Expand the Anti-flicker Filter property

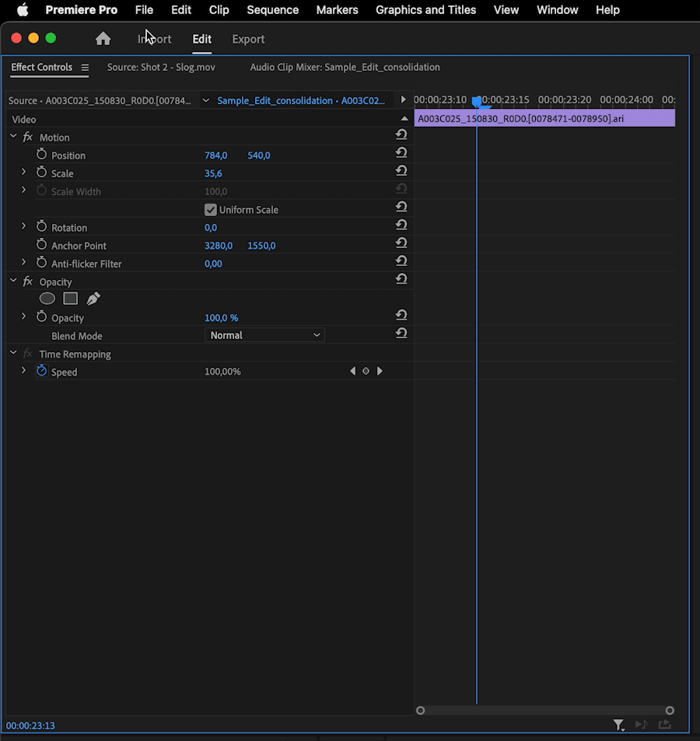click(x=23, y=262)
